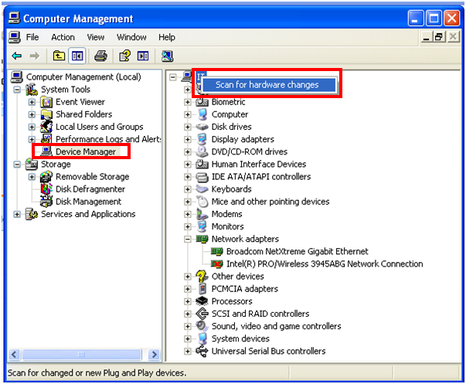Viewport: 466px width, 384px height.
Task: Minimize the inner MMC child window
Action: (426, 36)
